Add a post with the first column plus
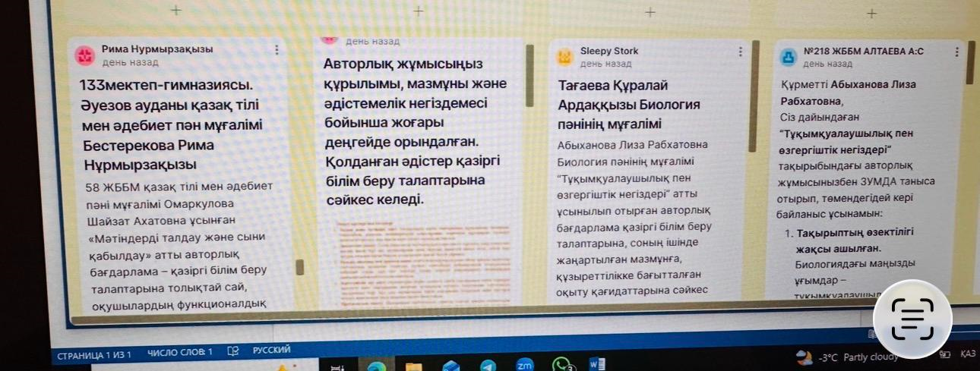 176,10
